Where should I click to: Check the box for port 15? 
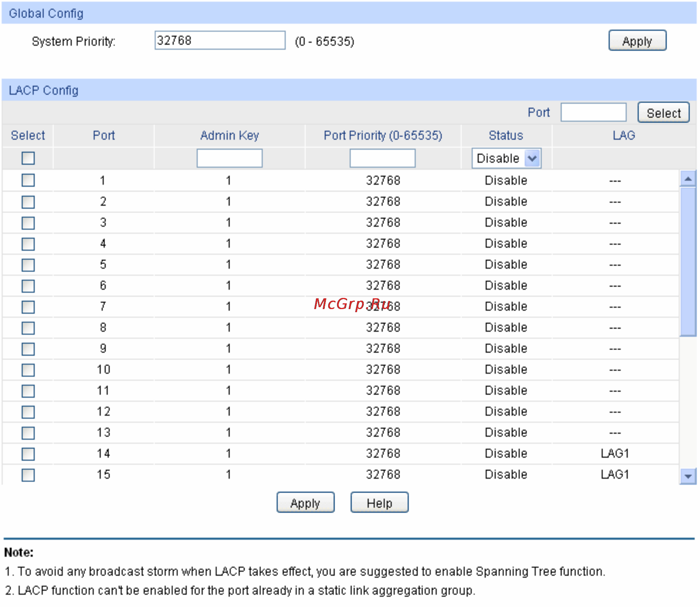pos(28,475)
